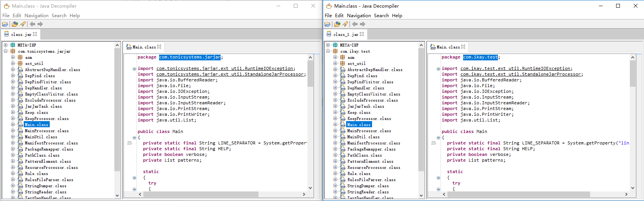Screen dimensions: 644x201
Task: Click Keep.class file icon in right tree
Action: coord(343,112)
